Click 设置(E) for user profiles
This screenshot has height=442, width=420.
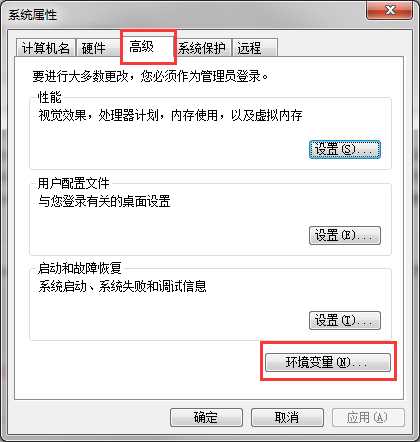click(x=345, y=236)
